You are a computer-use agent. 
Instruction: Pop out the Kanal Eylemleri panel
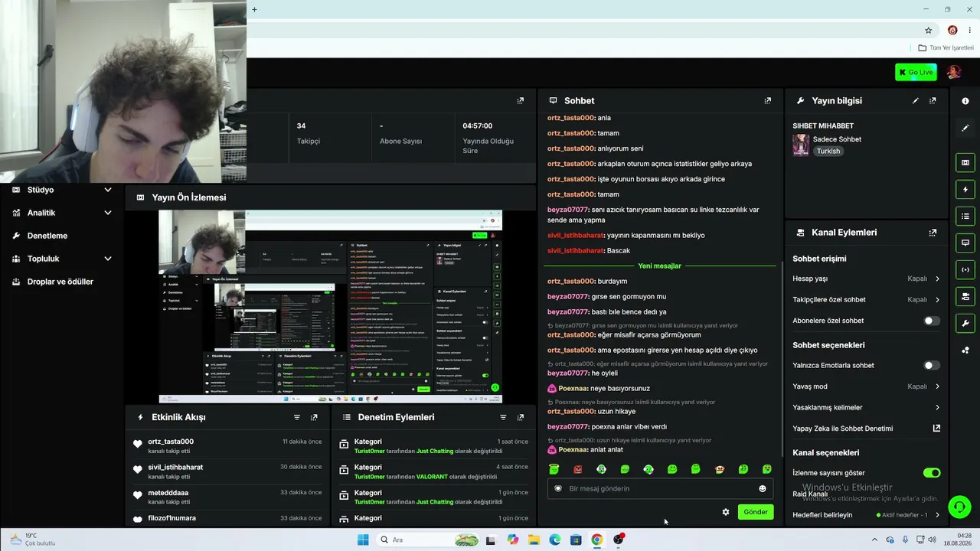click(933, 233)
